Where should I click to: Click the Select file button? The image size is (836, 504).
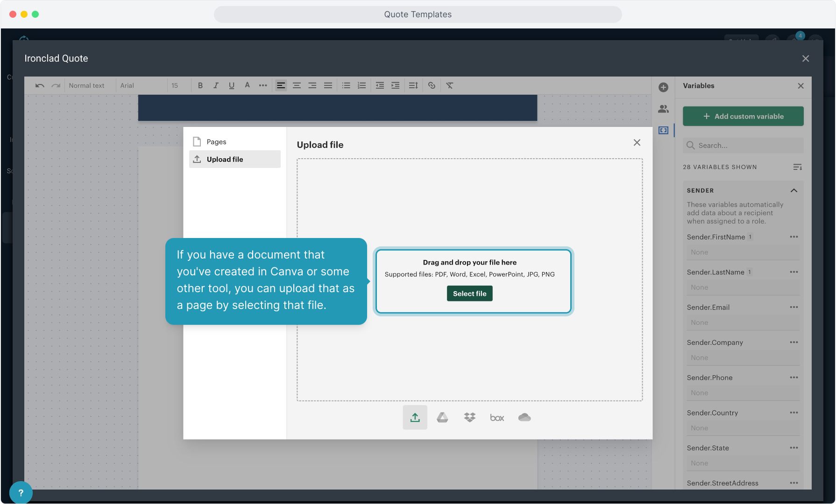coord(469,294)
